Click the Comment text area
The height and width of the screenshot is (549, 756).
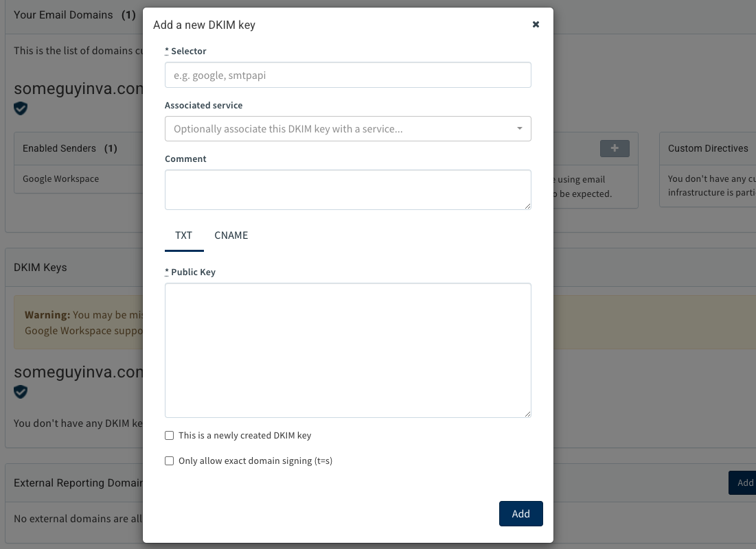[x=347, y=189]
